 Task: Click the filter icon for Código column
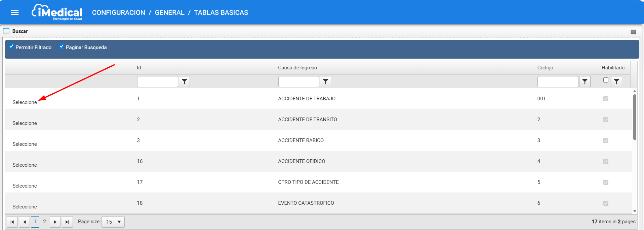(585, 81)
